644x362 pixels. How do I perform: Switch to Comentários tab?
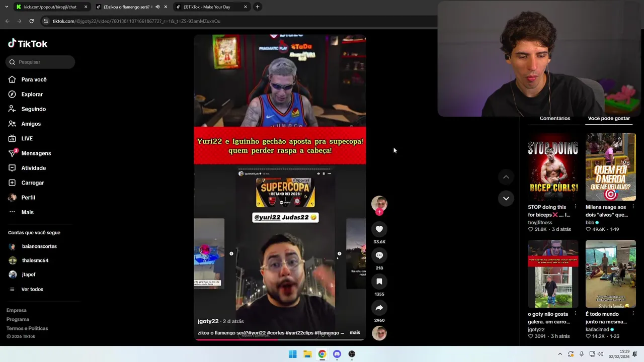555,119
